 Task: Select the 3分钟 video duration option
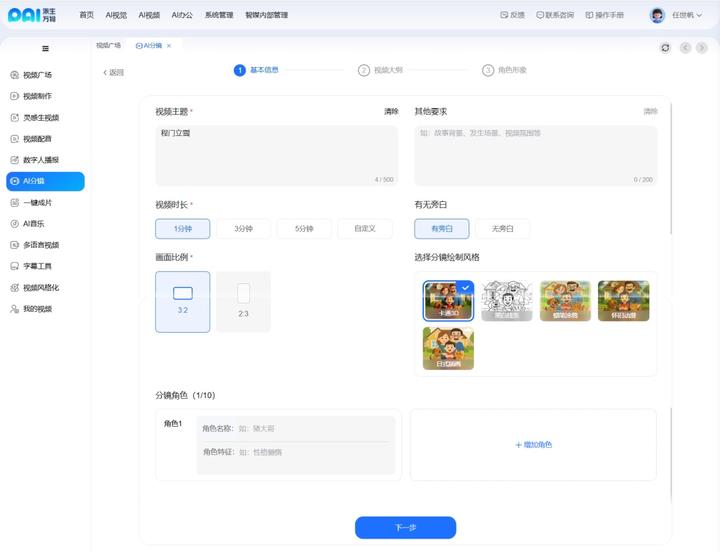click(x=243, y=229)
